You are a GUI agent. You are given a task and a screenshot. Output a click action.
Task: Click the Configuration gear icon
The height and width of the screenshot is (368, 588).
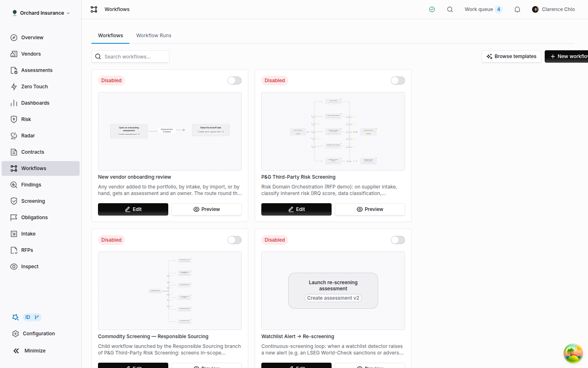16,334
